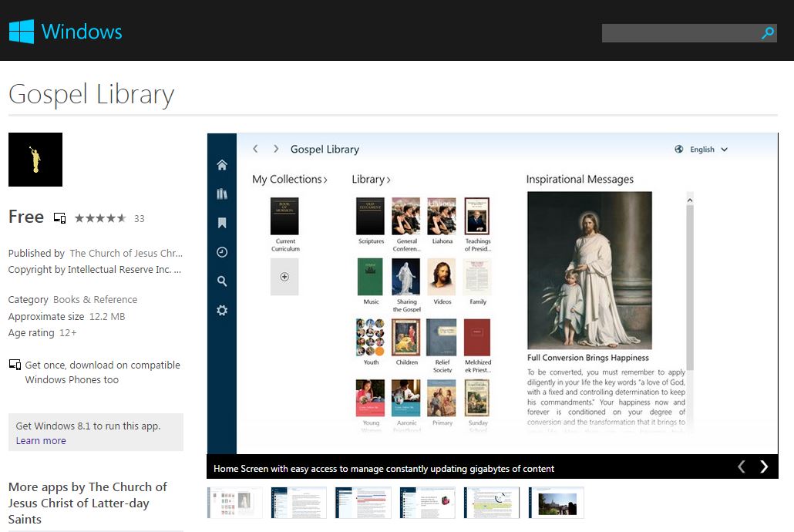Select the last screenshot thumbnail

pos(556,502)
